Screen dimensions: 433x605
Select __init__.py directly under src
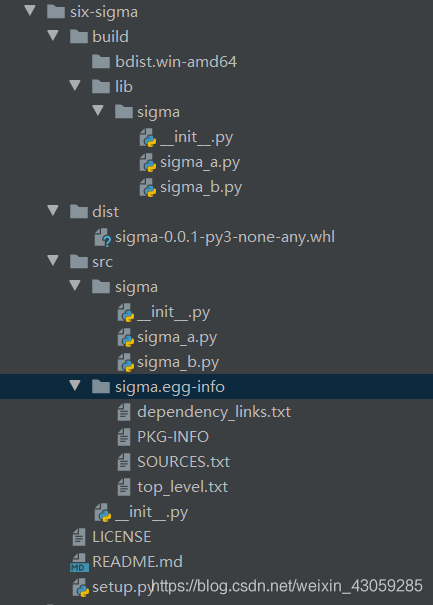pos(151,512)
